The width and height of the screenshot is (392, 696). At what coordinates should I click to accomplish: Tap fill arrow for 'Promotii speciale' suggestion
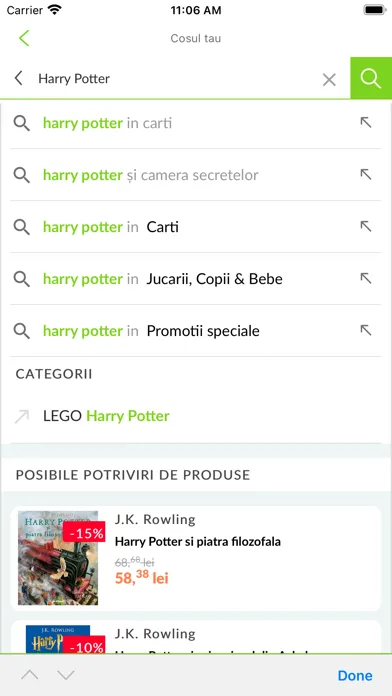pyautogui.click(x=365, y=330)
